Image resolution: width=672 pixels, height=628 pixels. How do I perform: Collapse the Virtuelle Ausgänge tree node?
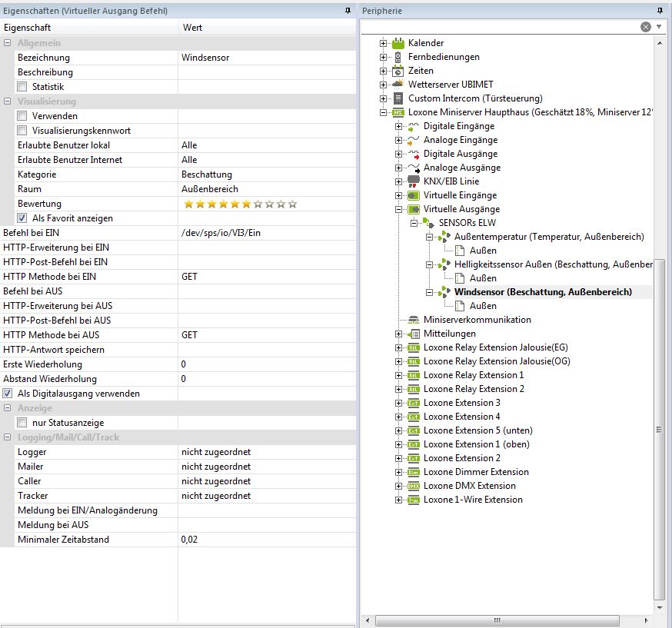pyautogui.click(x=398, y=209)
